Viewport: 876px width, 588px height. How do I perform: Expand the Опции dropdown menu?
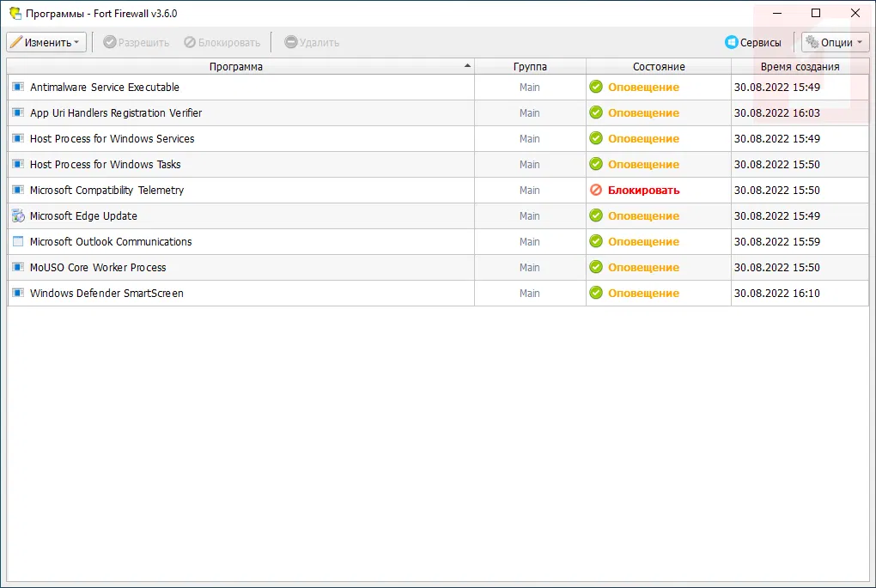[836, 42]
